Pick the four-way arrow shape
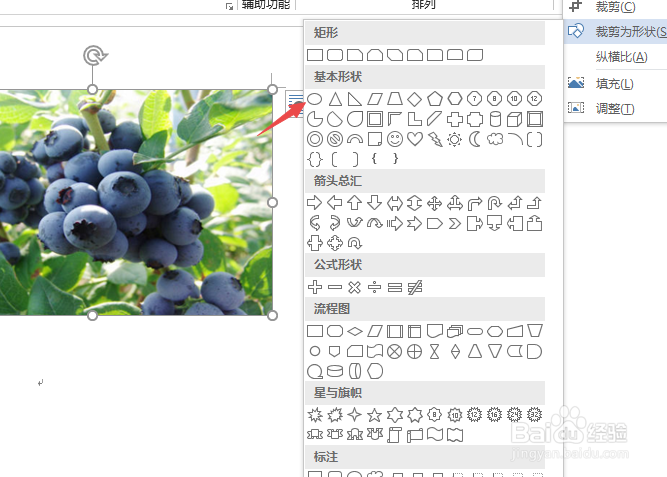 point(435,203)
